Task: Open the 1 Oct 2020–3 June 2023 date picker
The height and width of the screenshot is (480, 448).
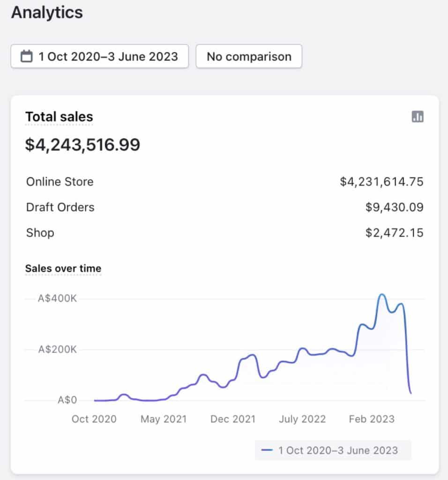Action: tap(100, 57)
